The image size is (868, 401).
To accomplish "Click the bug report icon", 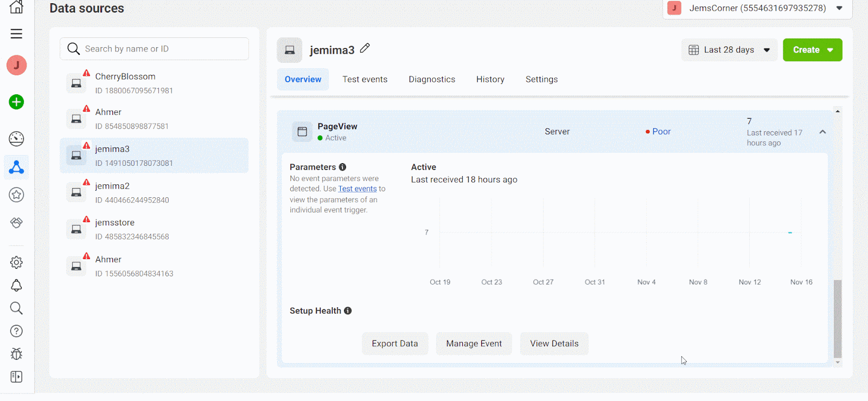I will 16,354.
